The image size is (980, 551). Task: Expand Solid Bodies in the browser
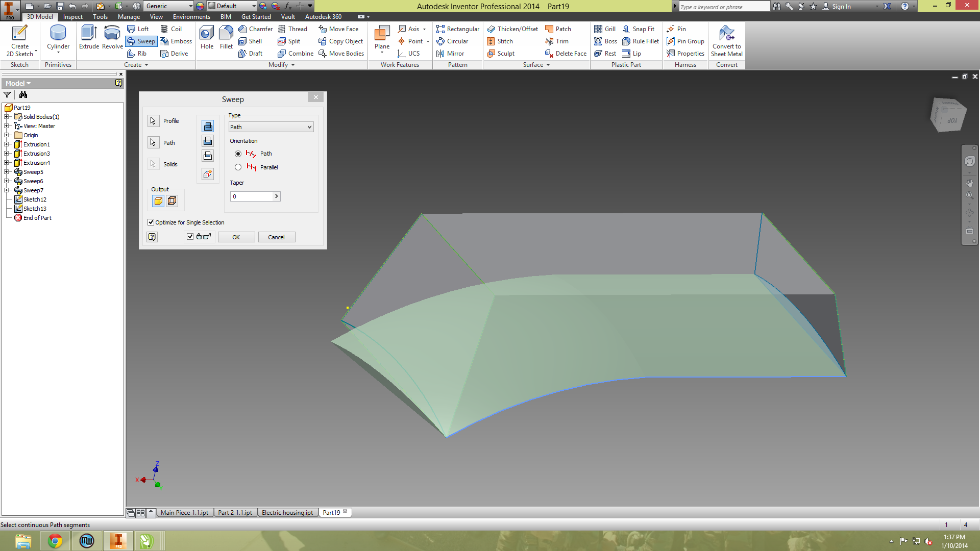pyautogui.click(x=7, y=117)
